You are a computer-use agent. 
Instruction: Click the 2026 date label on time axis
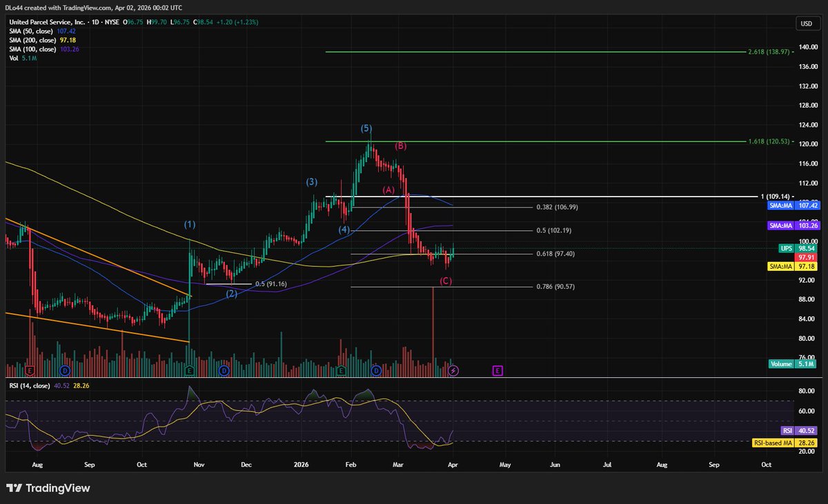click(301, 466)
